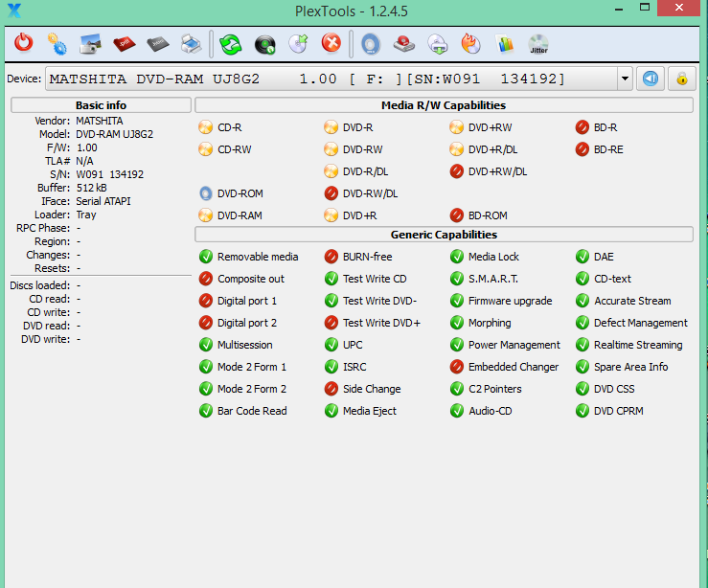The image size is (708, 588).
Task: Print using the printer toolbar icon
Action: click(192, 44)
